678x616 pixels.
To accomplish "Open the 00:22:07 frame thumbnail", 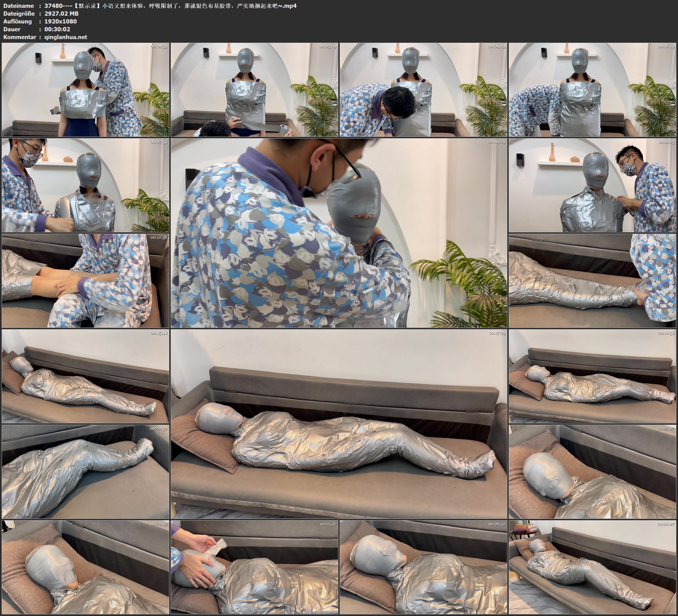I will tap(592, 471).
